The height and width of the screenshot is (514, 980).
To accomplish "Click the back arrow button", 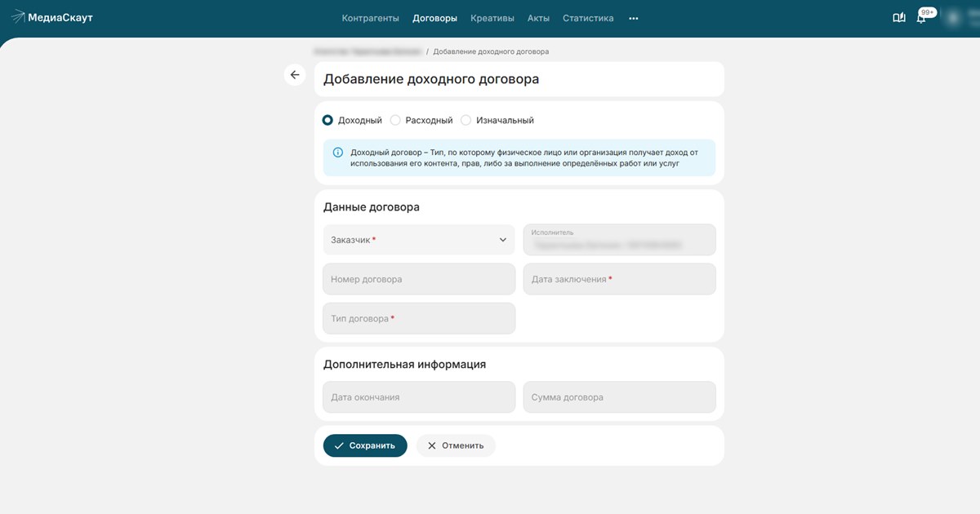I will 295,75.
